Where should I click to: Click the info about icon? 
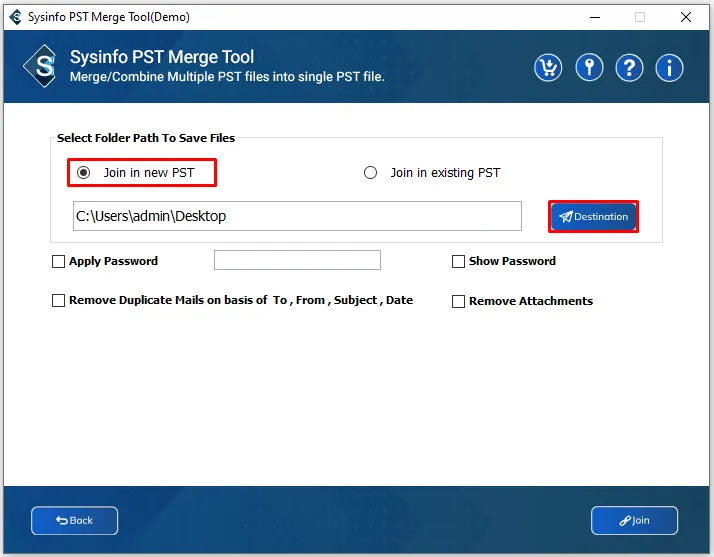669,67
